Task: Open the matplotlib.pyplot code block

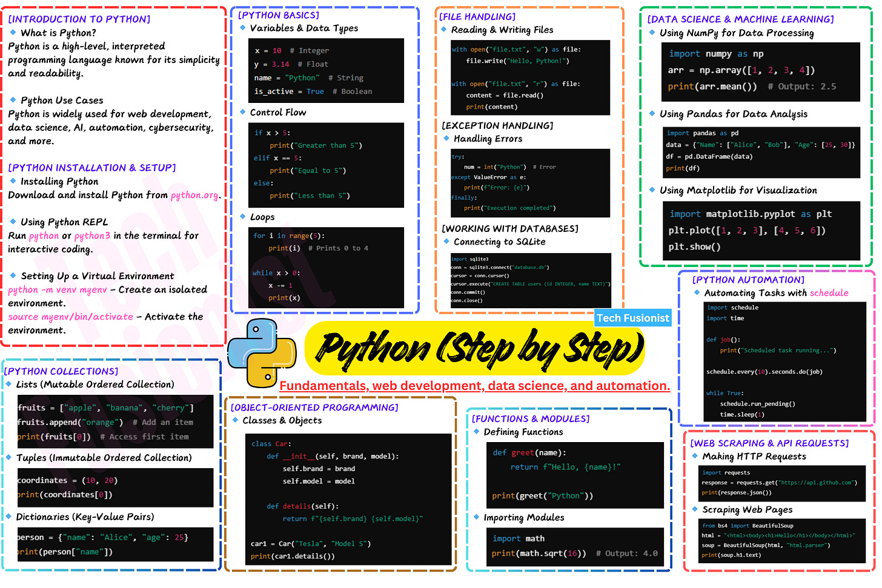Action: 761,231
